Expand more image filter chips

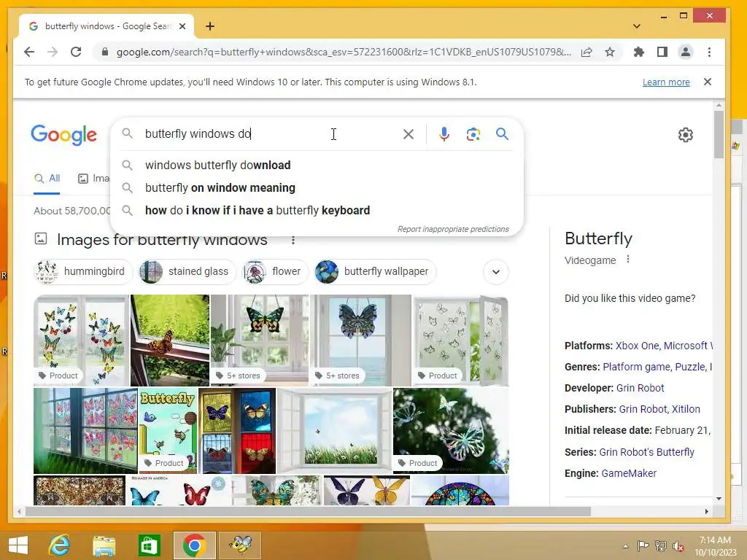[496, 272]
